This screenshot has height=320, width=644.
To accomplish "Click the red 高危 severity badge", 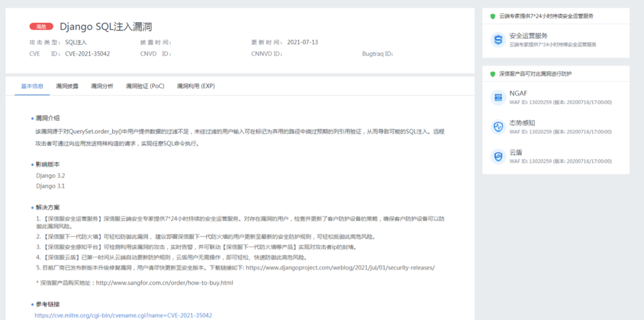I will point(42,27).
